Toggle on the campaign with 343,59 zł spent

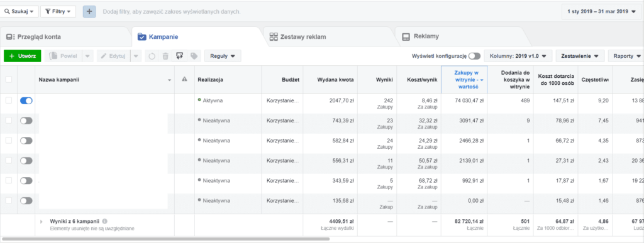(x=26, y=181)
